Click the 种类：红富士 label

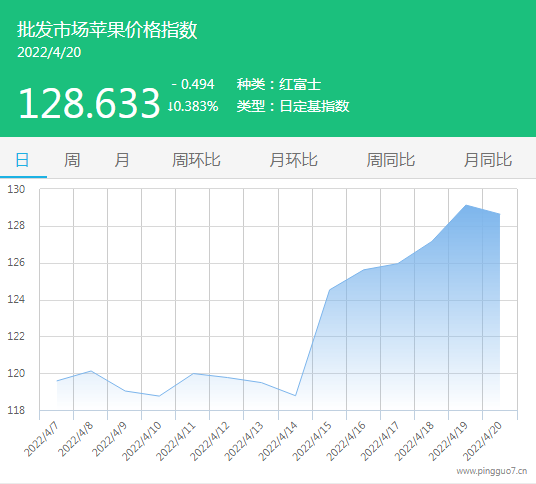[279, 84]
